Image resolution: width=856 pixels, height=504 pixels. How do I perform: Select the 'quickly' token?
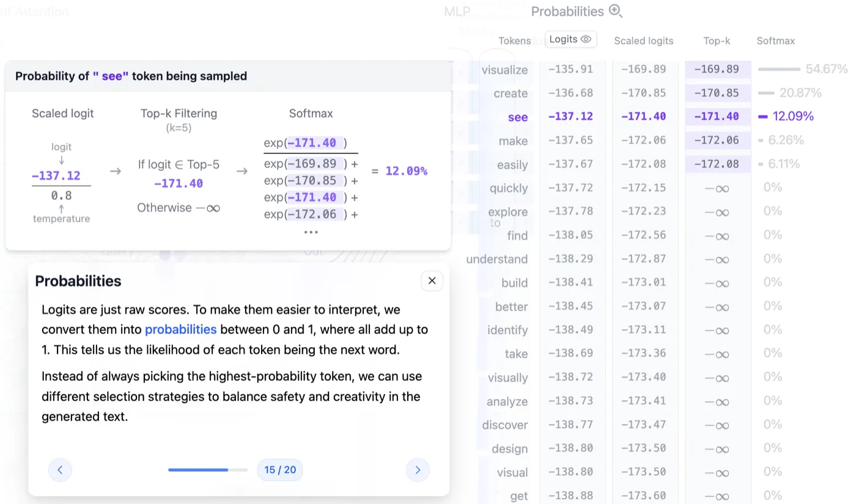pos(509,188)
